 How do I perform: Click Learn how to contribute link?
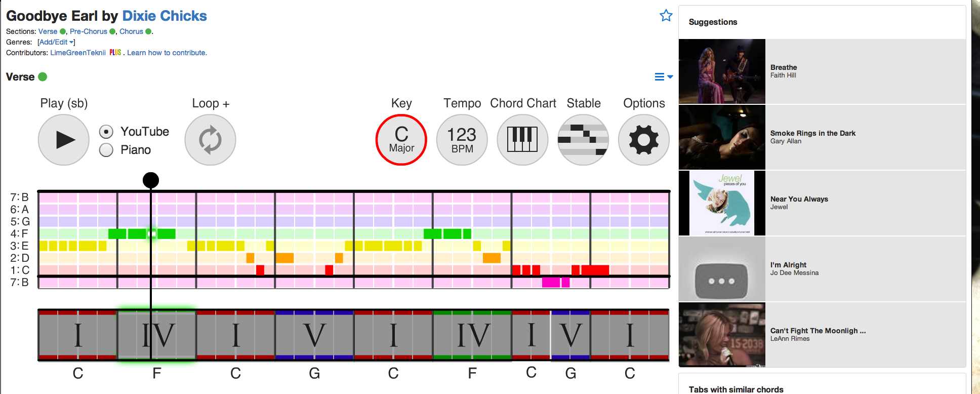pos(167,53)
